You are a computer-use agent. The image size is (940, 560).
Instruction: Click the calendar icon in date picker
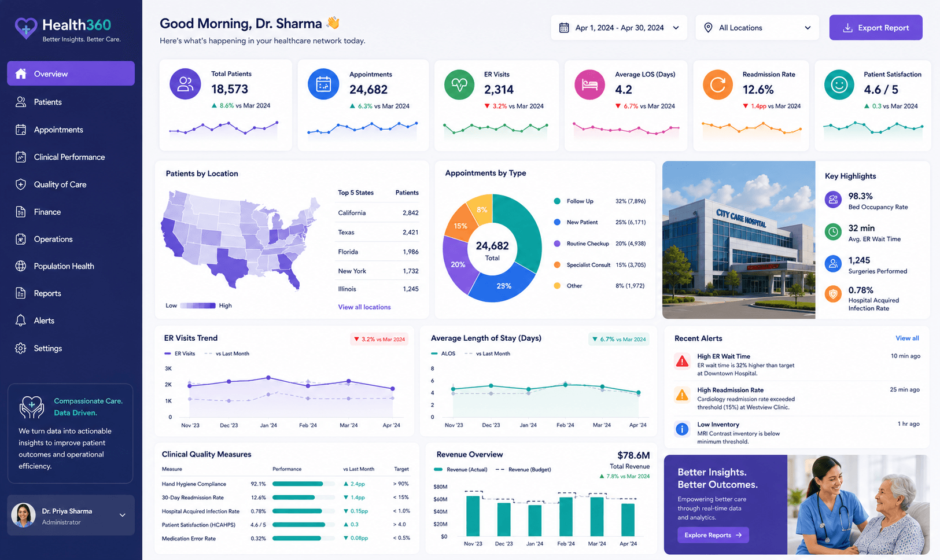pyautogui.click(x=564, y=28)
